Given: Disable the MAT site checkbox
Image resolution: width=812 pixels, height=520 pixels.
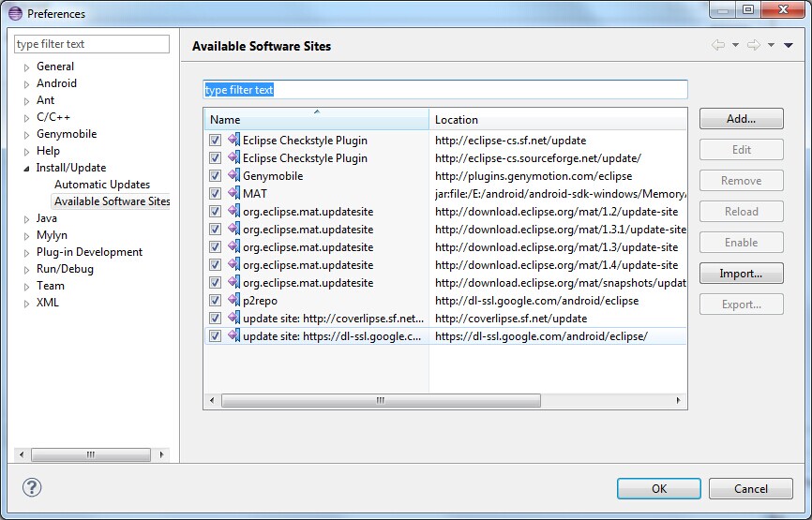Looking at the screenshot, I should point(216,194).
